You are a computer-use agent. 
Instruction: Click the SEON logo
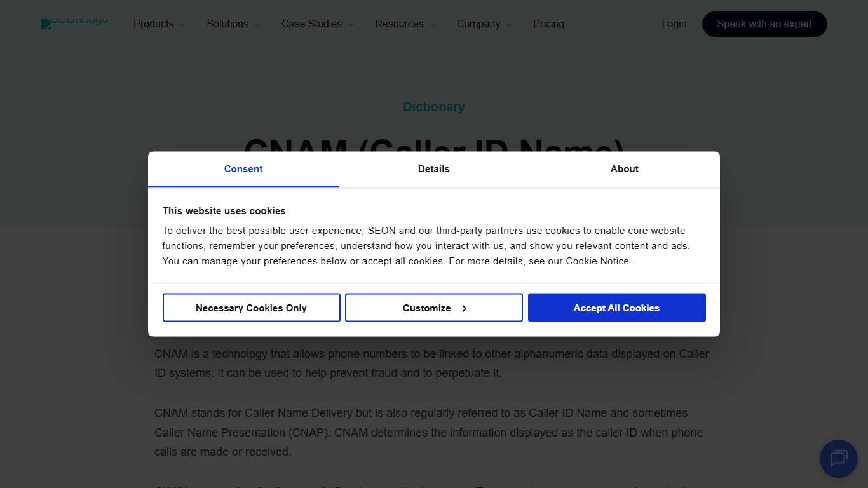pyautogui.click(x=74, y=21)
